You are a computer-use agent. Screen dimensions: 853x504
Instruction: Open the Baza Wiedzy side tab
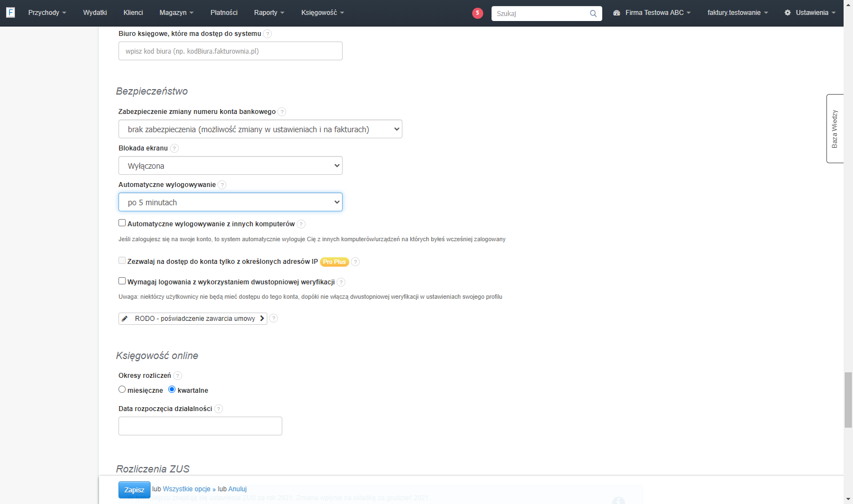pyautogui.click(x=835, y=129)
